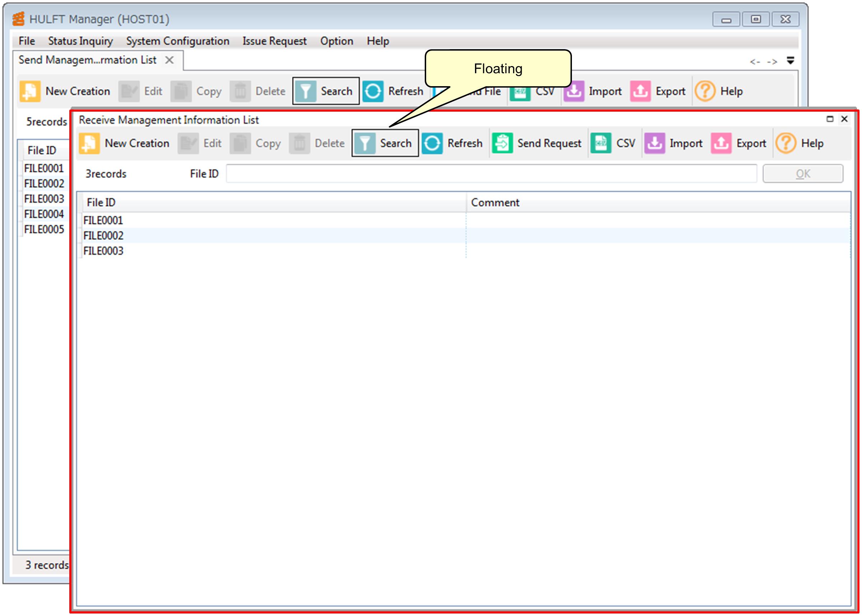Click Send Request icon in floating window
The height and width of the screenshot is (616, 862).
502,143
